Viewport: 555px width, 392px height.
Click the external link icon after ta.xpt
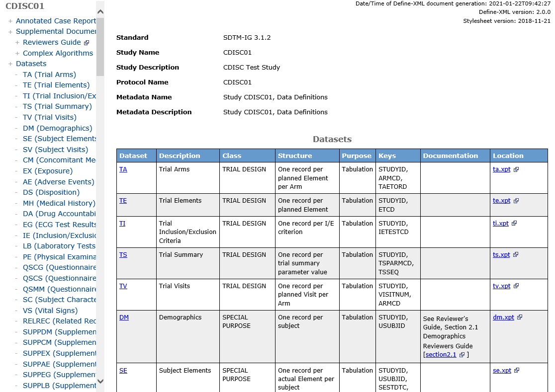[x=516, y=169]
